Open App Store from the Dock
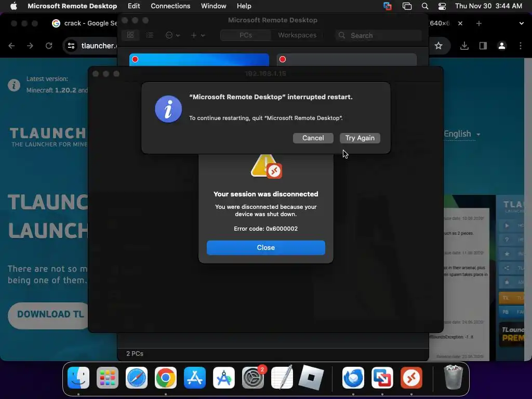The image size is (532, 399). (195, 378)
